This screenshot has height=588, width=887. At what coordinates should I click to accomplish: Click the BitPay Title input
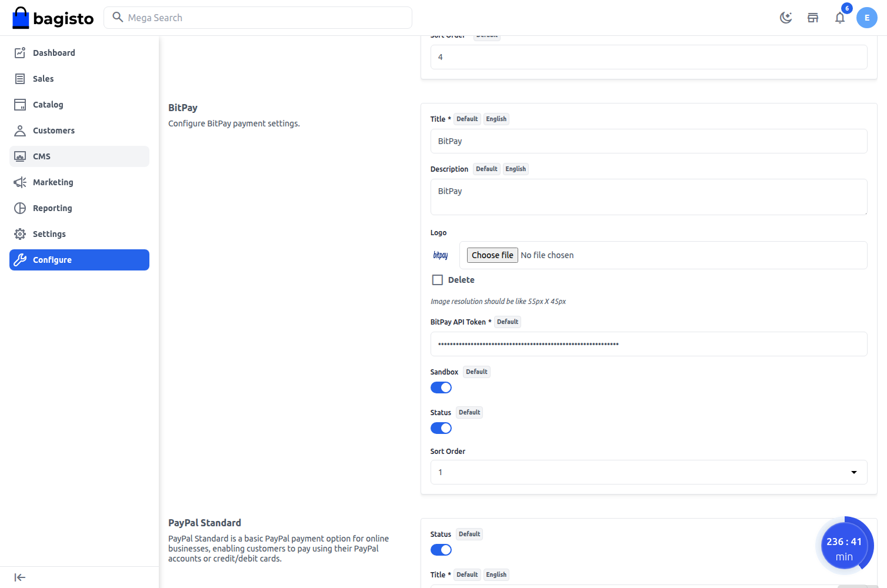pos(649,141)
